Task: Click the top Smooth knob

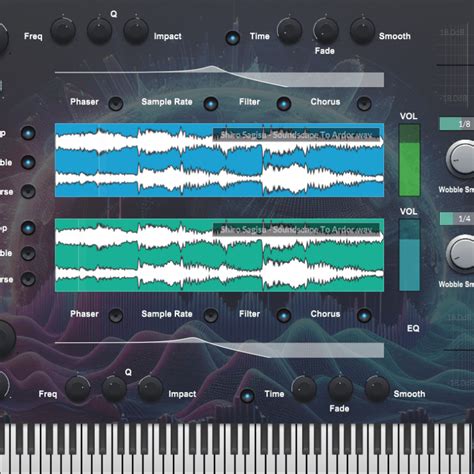Action: pyautogui.click(x=362, y=31)
